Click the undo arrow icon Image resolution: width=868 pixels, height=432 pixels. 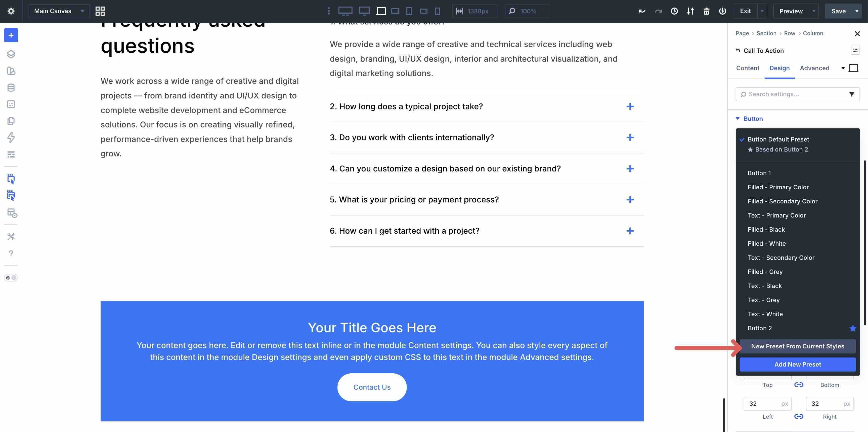(641, 11)
